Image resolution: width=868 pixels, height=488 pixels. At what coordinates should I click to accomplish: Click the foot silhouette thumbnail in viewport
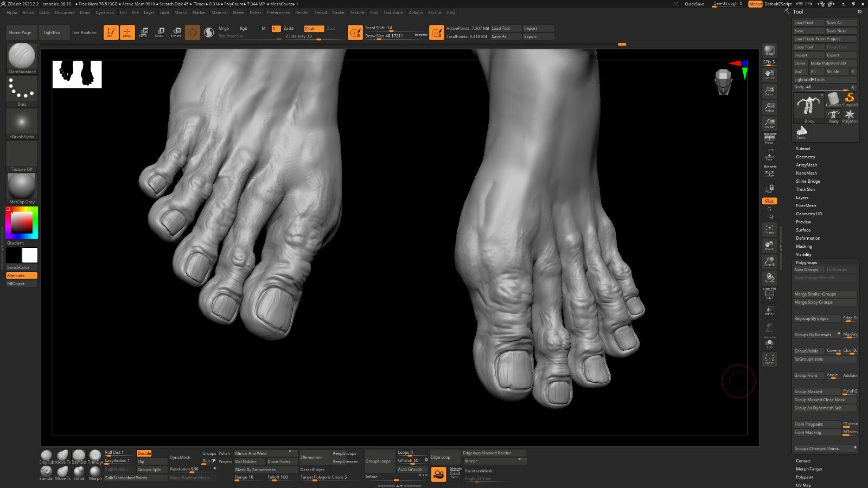point(77,74)
